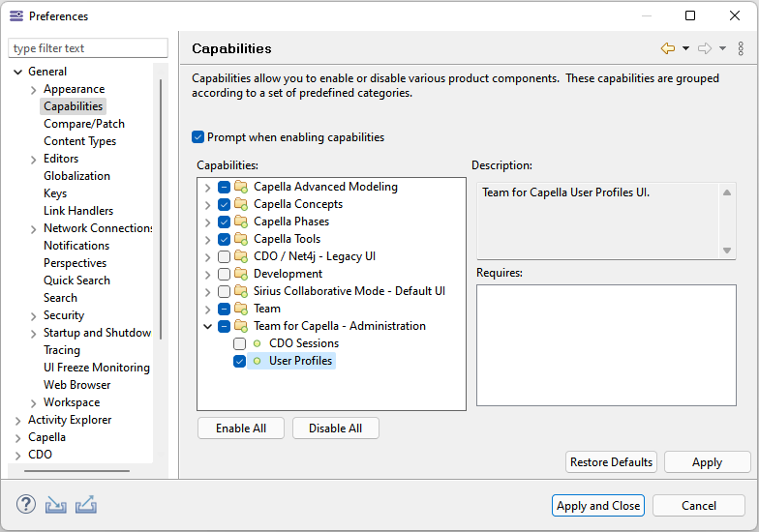The width and height of the screenshot is (759, 532).
Task: Click the Development category folder icon
Action: tap(241, 274)
